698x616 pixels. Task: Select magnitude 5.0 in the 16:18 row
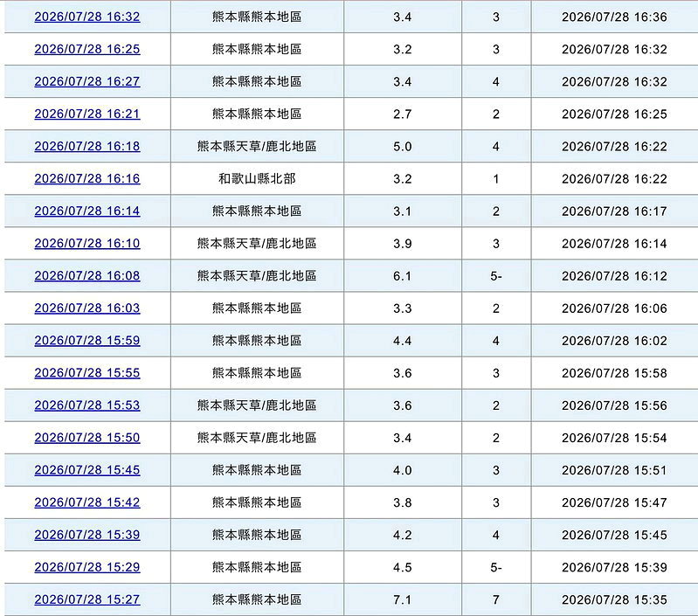(x=403, y=147)
